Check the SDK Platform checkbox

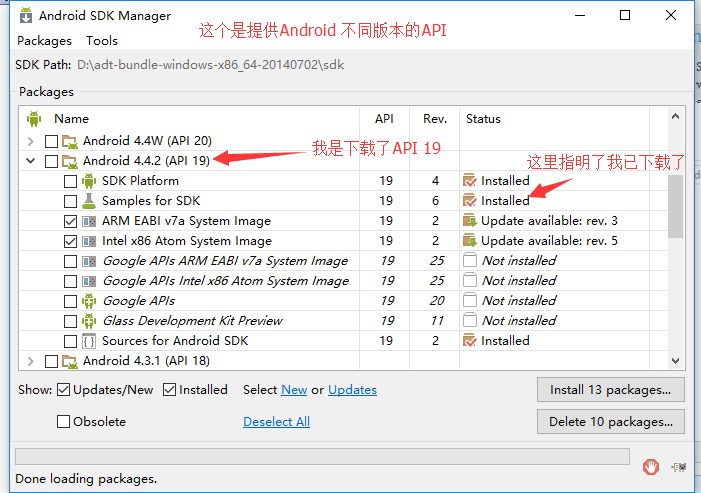tap(70, 181)
